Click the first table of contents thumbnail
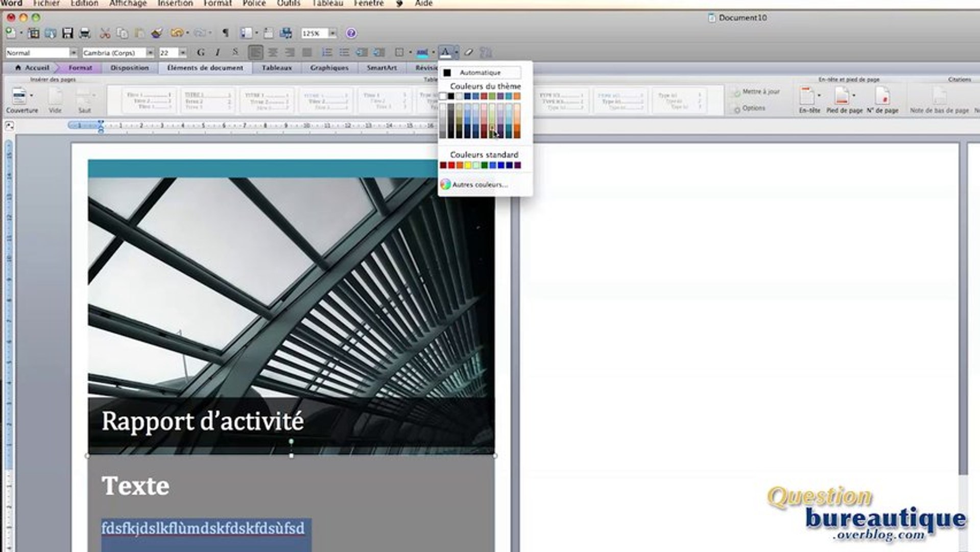980x552 pixels. tap(149, 101)
